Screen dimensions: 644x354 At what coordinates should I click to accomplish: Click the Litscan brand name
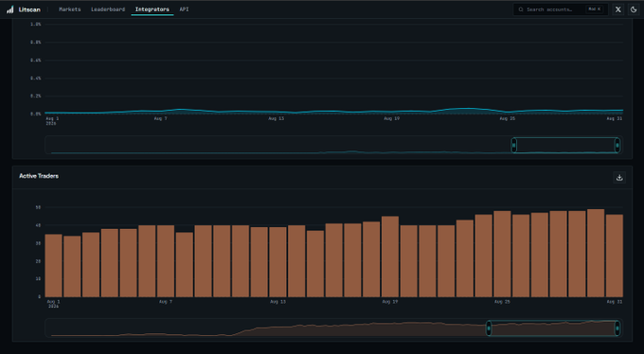tap(29, 9)
